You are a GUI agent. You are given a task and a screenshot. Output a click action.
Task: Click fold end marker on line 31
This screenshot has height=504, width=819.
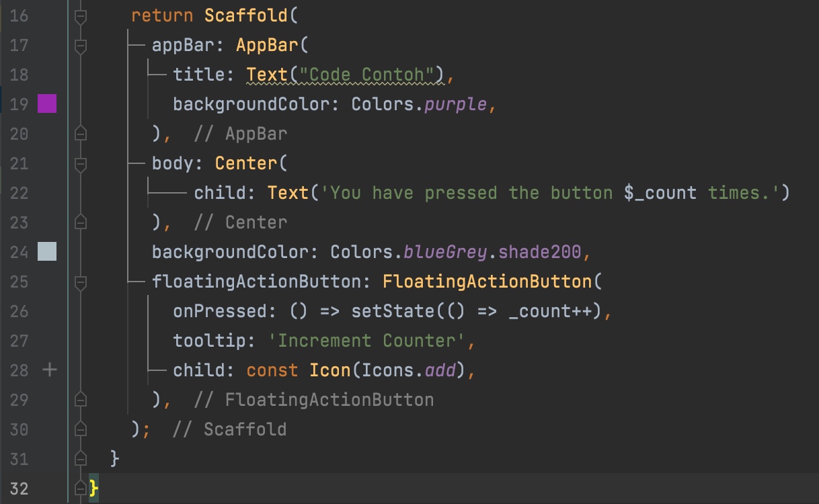81,458
